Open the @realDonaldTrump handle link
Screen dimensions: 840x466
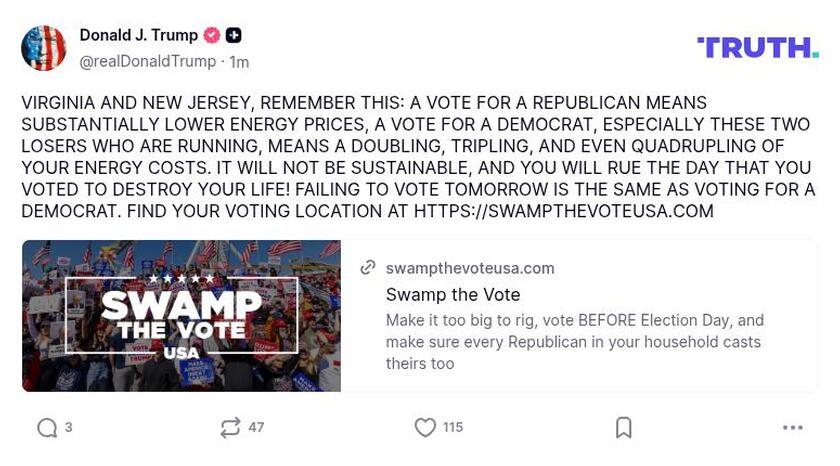[147, 62]
